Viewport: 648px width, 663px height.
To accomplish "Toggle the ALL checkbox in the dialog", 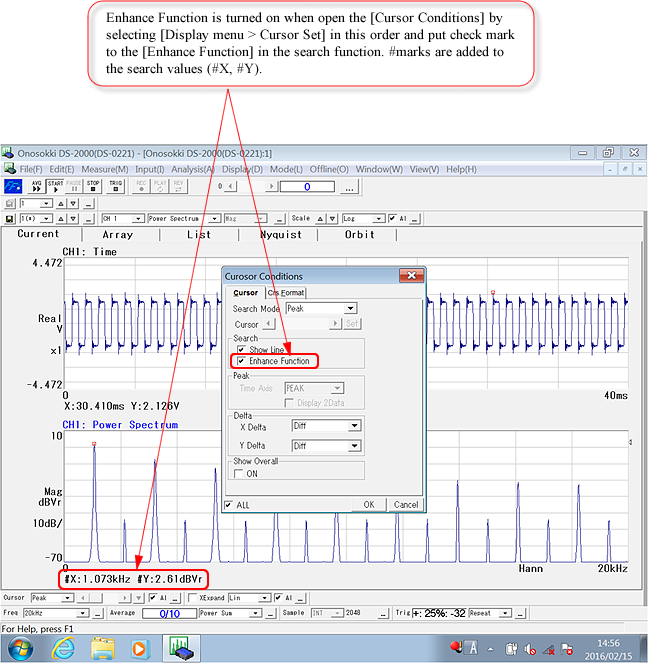I will click(229, 504).
